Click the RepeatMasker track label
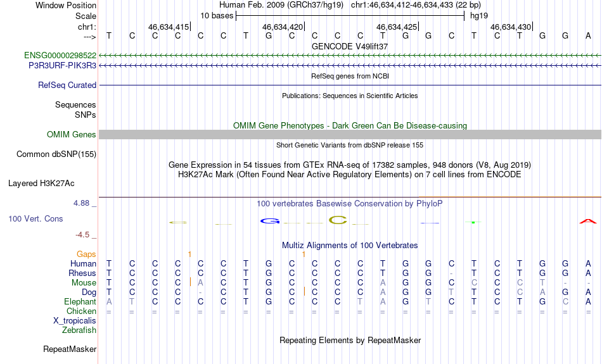The width and height of the screenshot is (602, 364). 70,349
